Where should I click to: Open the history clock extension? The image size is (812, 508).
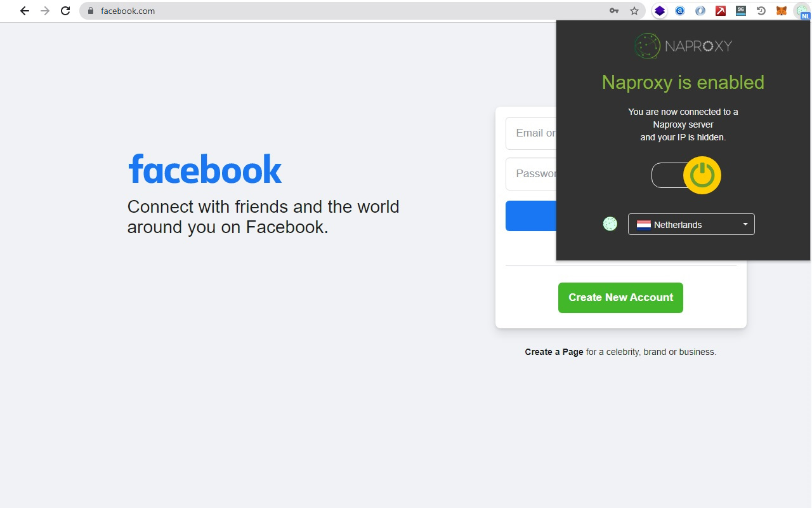click(x=761, y=11)
